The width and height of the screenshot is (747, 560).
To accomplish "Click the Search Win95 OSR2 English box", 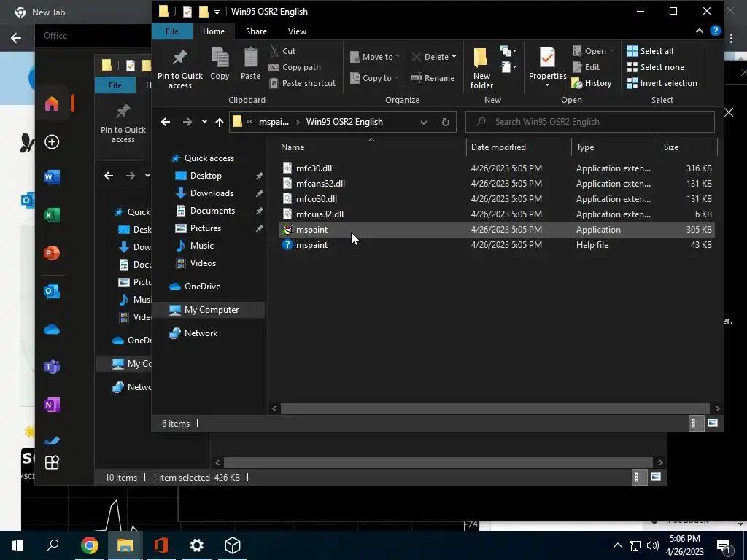I will point(589,122).
